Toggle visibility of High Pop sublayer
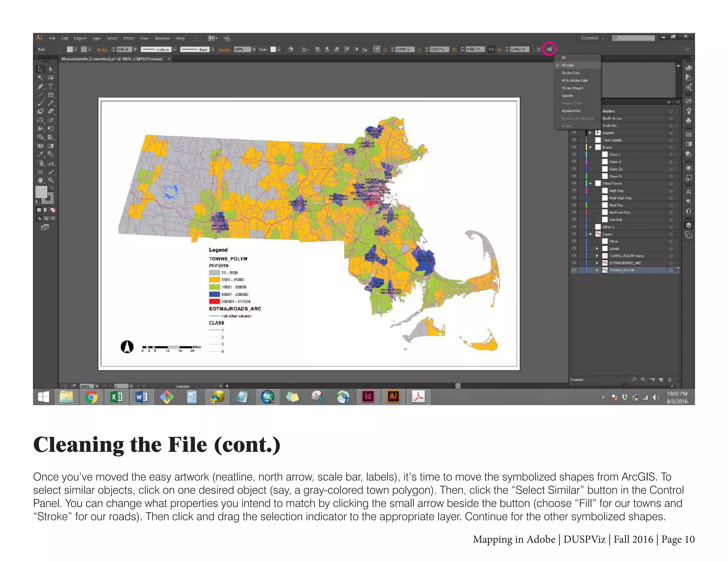Viewport: 728px width, 562px height. pyautogui.click(x=574, y=190)
